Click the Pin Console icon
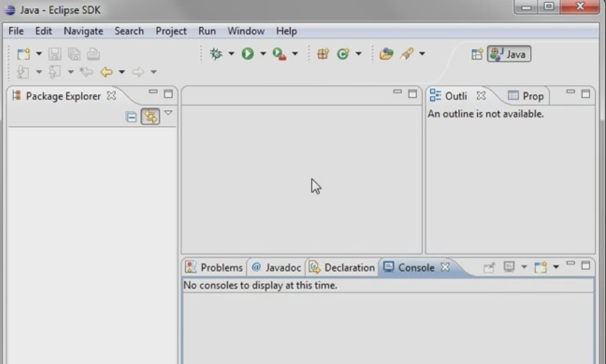 (489, 267)
